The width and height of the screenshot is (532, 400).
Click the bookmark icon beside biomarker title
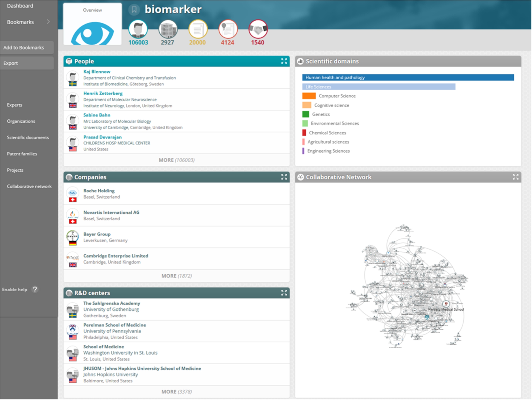134,10
